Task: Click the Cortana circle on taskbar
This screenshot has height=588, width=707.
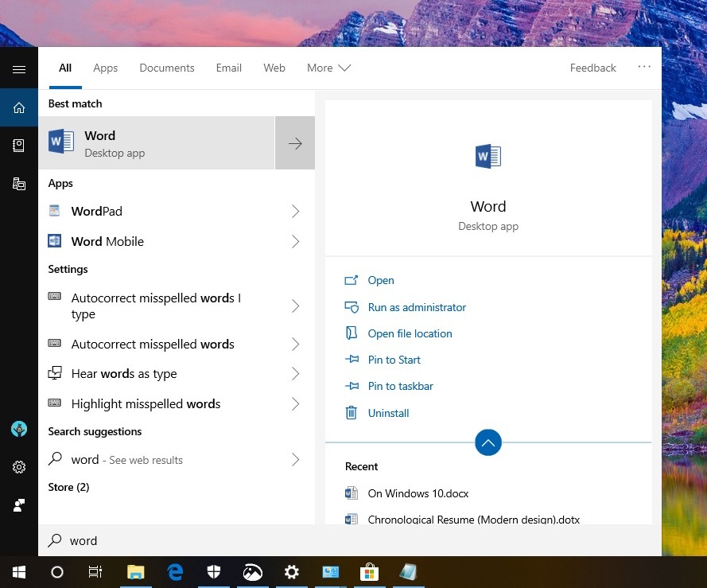Action: click(57, 572)
